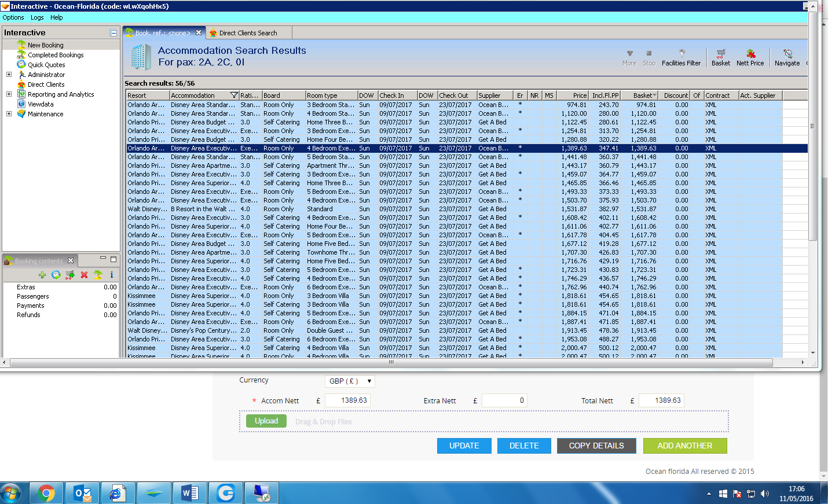Viewport: 828px width, 504px height.
Task: Open Direct Clients in the tree
Action: click(x=46, y=84)
